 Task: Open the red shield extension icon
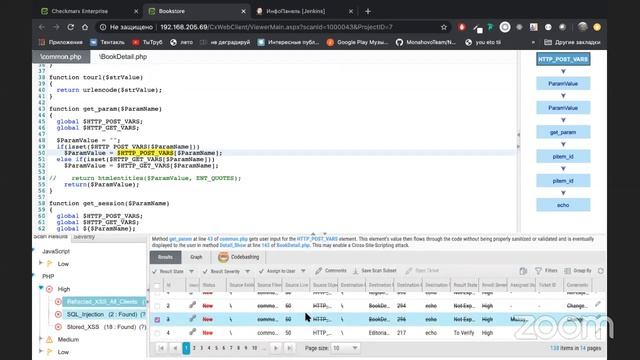(462, 27)
